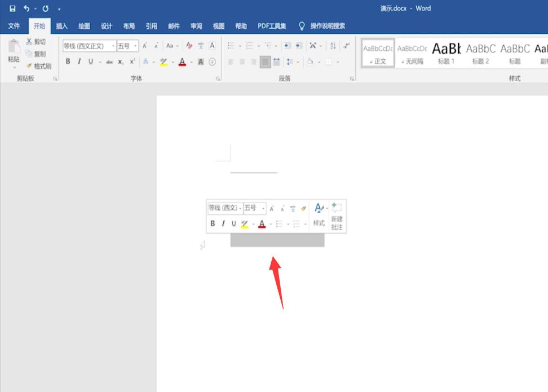Activate the 格式刷 (Format Painter)
Viewport: 548px width, 392px height.
pos(39,66)
